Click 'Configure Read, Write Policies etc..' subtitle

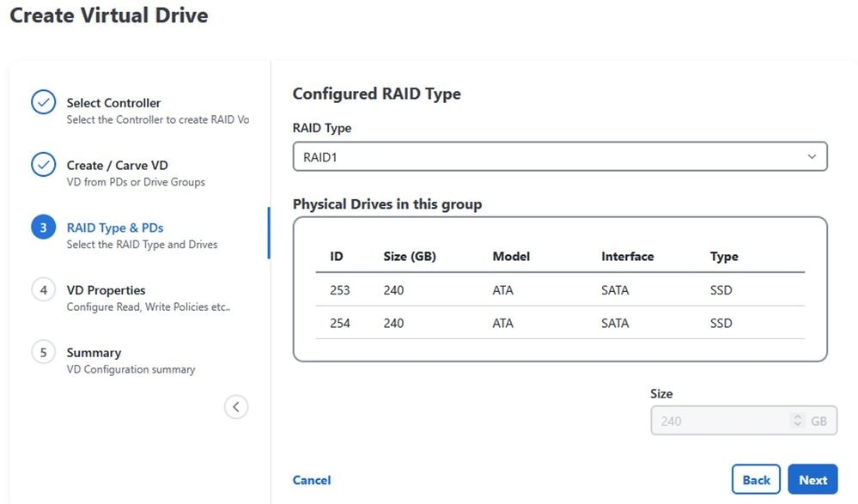pos(149,307)
